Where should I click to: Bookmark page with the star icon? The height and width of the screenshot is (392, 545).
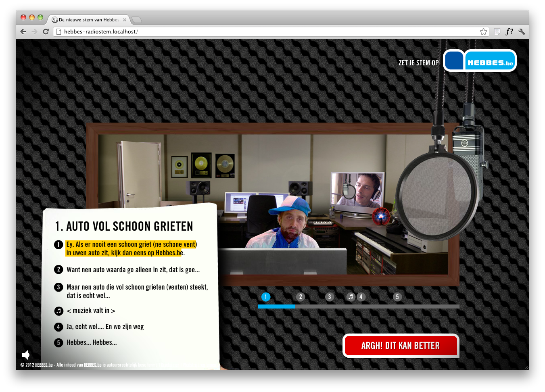coord(483,31)
